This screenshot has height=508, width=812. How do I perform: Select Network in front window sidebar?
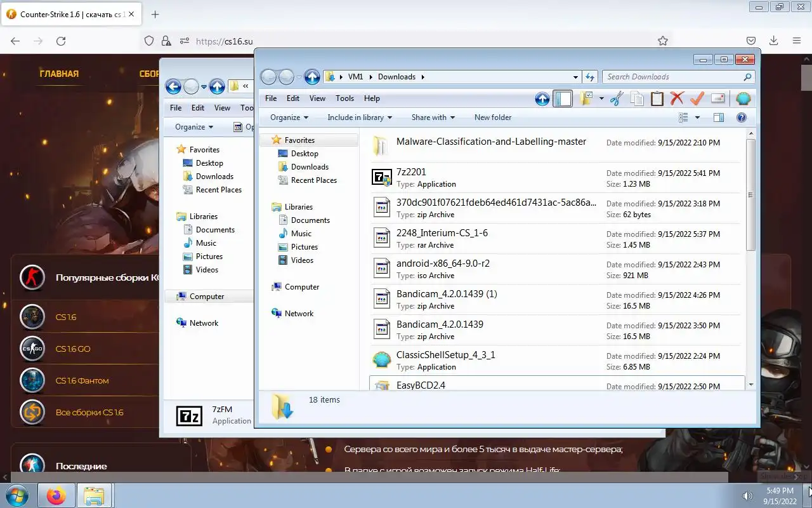(x=299, y=314)
